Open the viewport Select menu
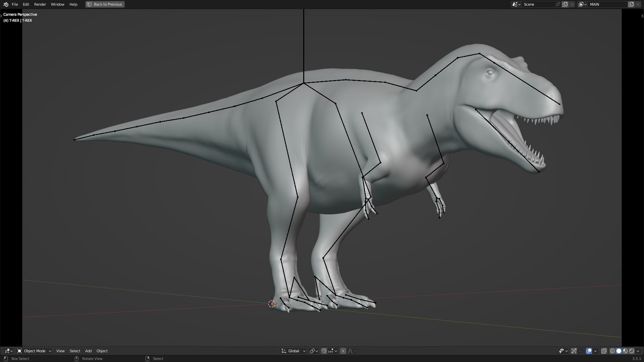Viewport: 644px width, 362px height. pos(75,351)
